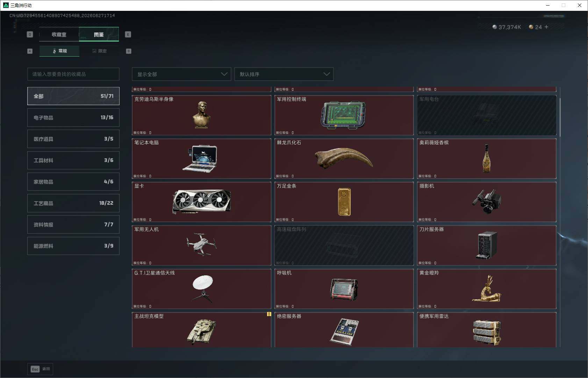Click the A key hint icon
Image resolution: width=588 pixels, height=378 pixels.
30,51
